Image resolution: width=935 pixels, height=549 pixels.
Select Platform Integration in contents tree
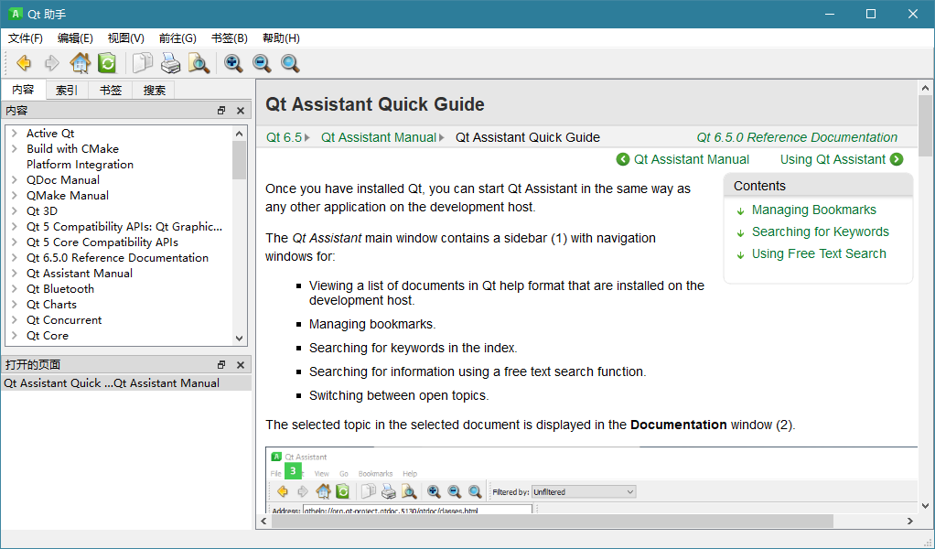tap(80, 164)
